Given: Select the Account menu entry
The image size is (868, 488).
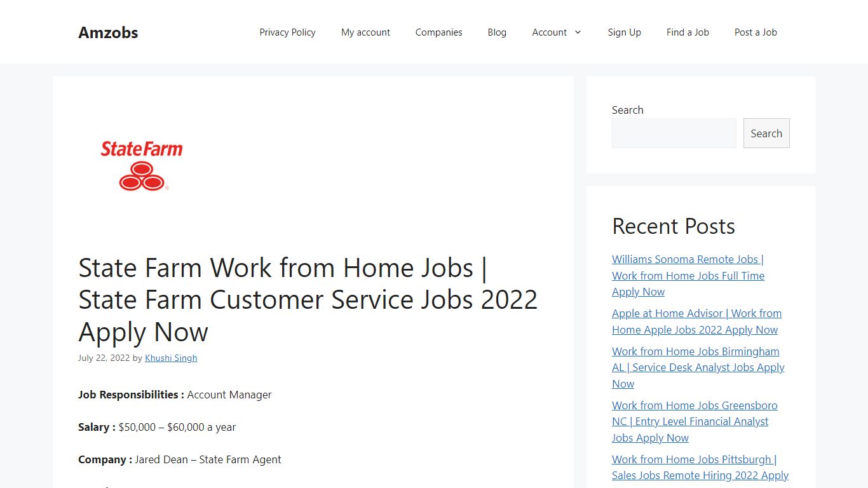Looking at the screenshot, I should click(x=550, y=32).
